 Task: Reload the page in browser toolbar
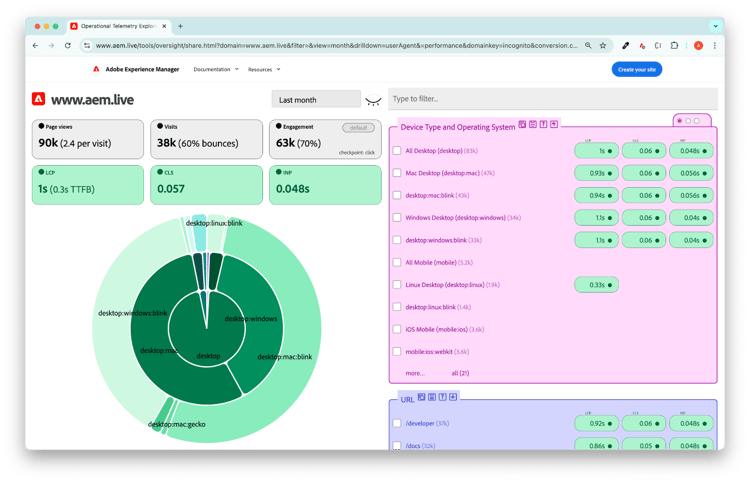click(68, 45)
